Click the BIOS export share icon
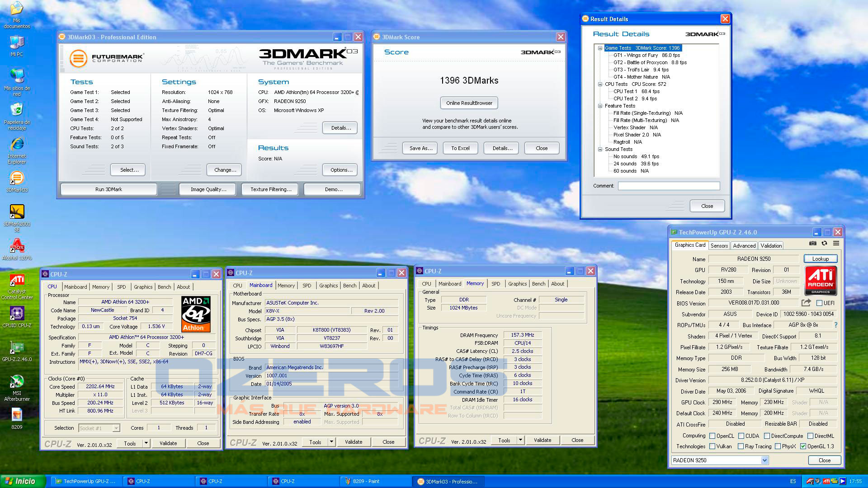Screen dimensions: 868x488 (806, 302)
